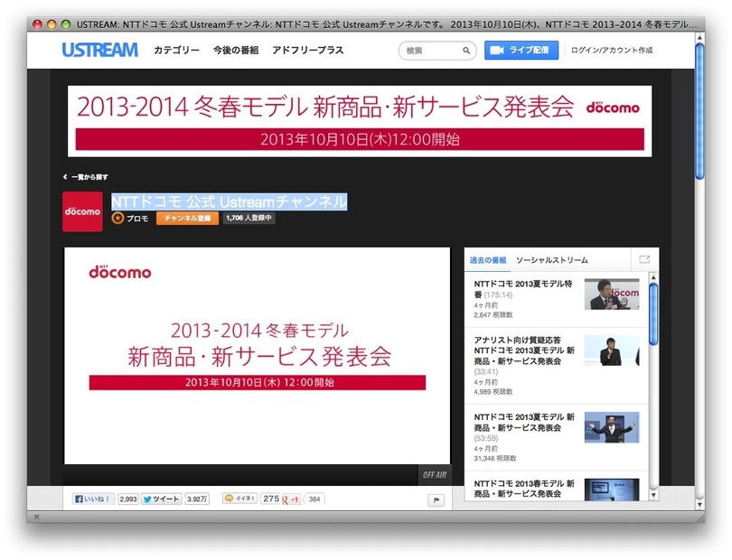The height and width of the screenshot is (560, 732).
Task: Click the 364 plus-one count
Action: pos(314,499)
